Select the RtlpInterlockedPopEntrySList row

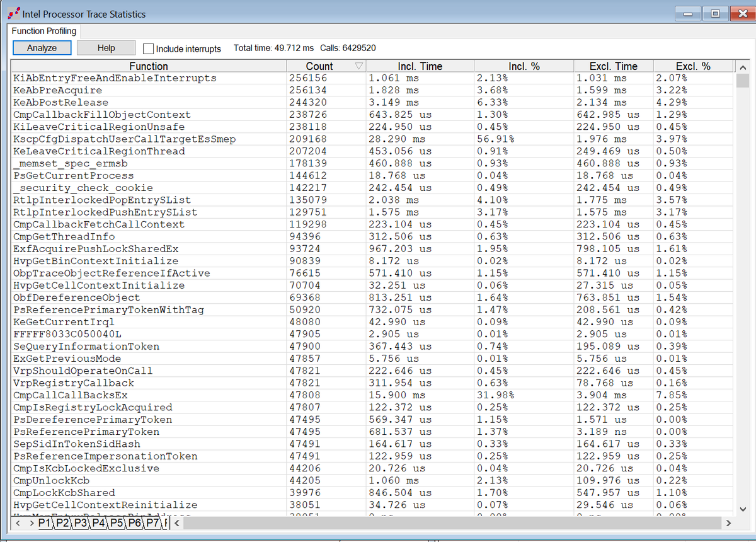coord(373,200)
